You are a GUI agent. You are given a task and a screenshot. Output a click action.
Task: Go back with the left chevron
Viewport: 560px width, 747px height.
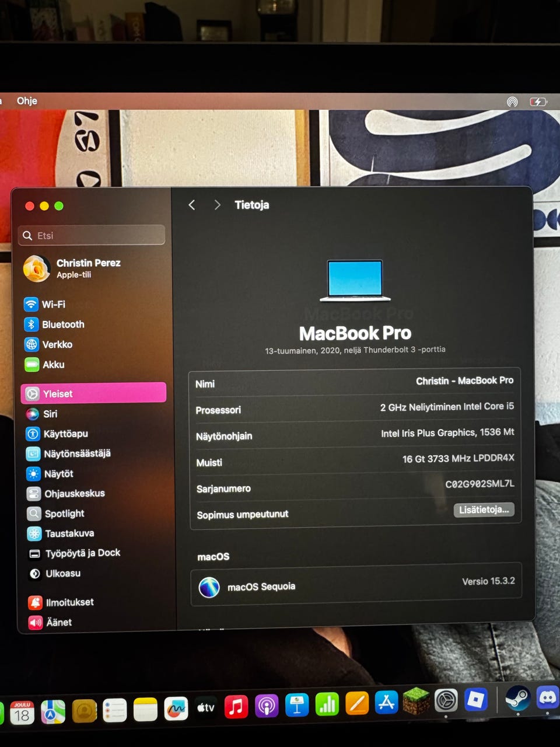pyautogui.click(x=191, y=205)
